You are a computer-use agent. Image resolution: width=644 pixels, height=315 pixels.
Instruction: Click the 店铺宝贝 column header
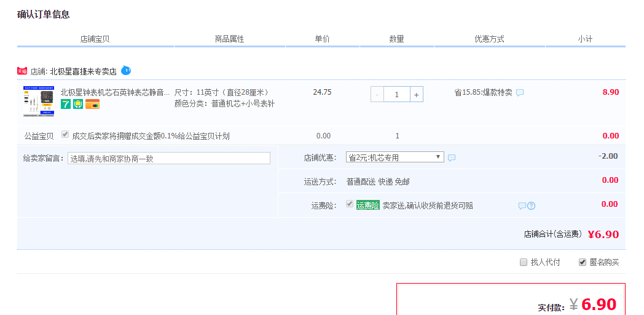coord(95,39)
